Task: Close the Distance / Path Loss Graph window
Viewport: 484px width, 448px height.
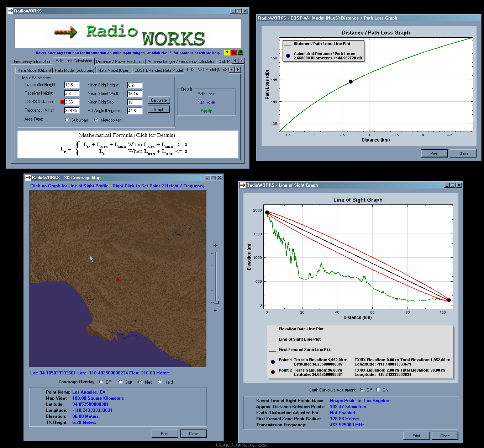Action: [463, 154]
